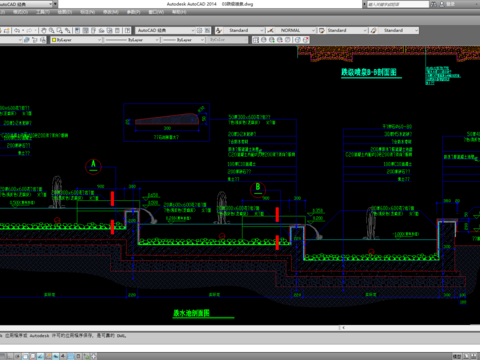Click the binoculars search icon
The image size is (480, 360).
coord(433,4)
